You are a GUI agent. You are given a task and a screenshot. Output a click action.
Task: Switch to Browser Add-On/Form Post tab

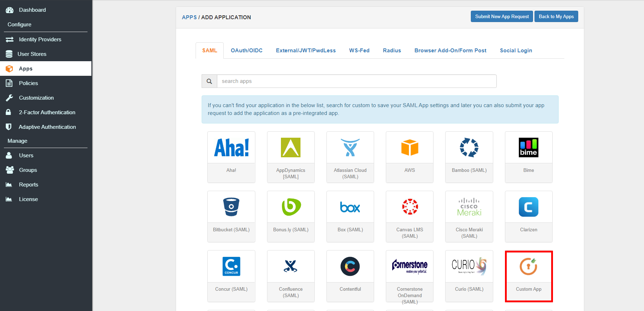click(451, 51)
